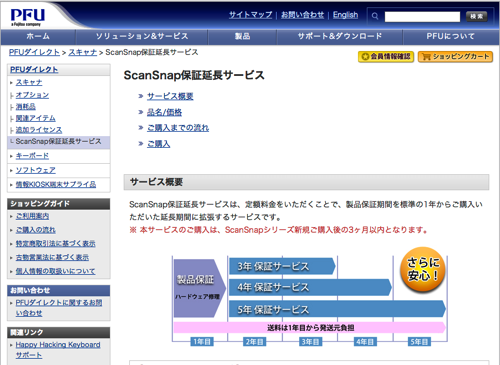Select 追加ライセンス in the sidebar
Image resolution: width=500 pixels, height=365 pixels.
(39, 130)
